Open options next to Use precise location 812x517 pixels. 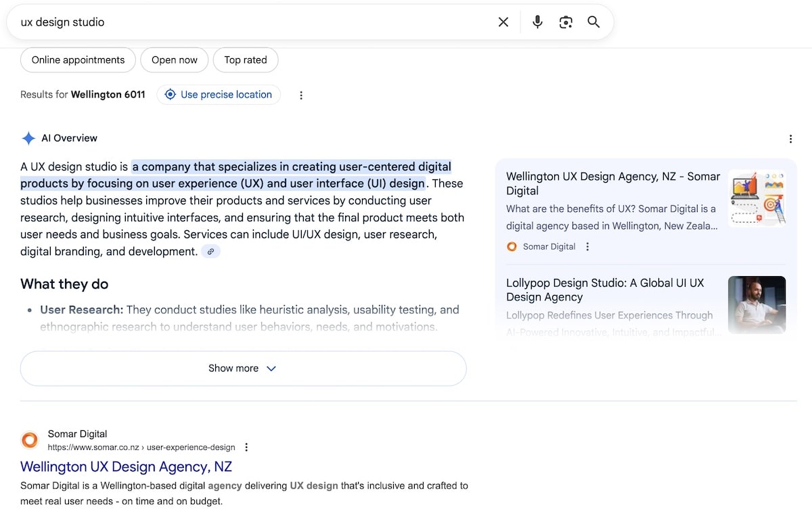coord(301,95)
